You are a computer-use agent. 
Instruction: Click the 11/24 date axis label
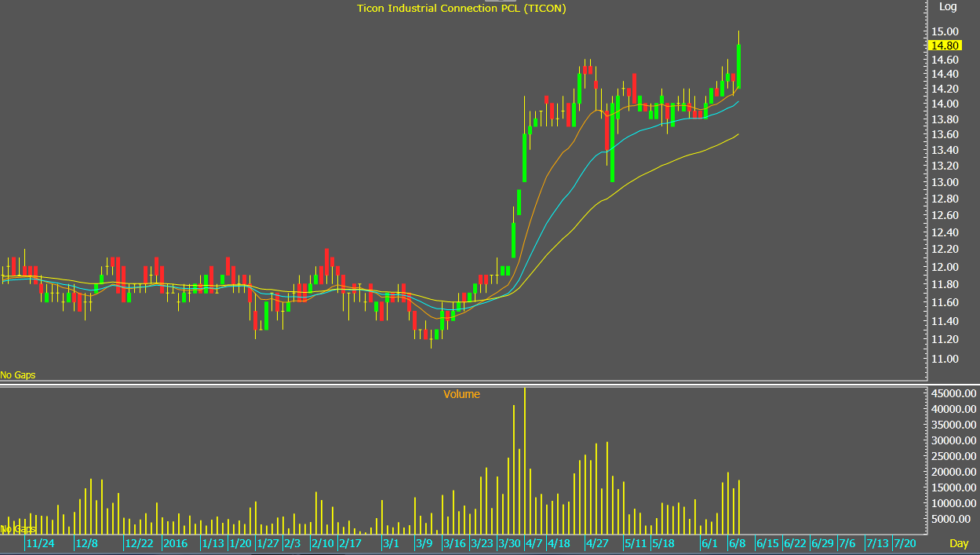coord(40,543)
